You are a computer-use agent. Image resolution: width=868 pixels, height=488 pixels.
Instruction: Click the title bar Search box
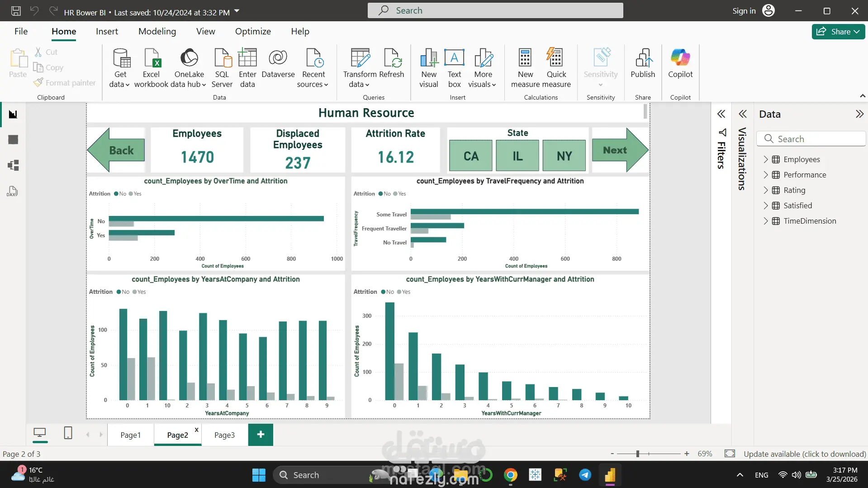pyautogui.click(x=495, y=10)
